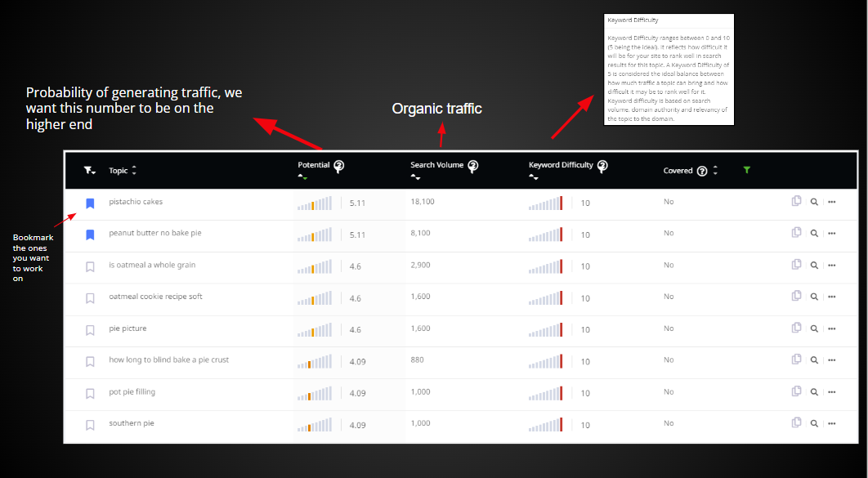Copy the southern pie topic

(x=796, y=422)
